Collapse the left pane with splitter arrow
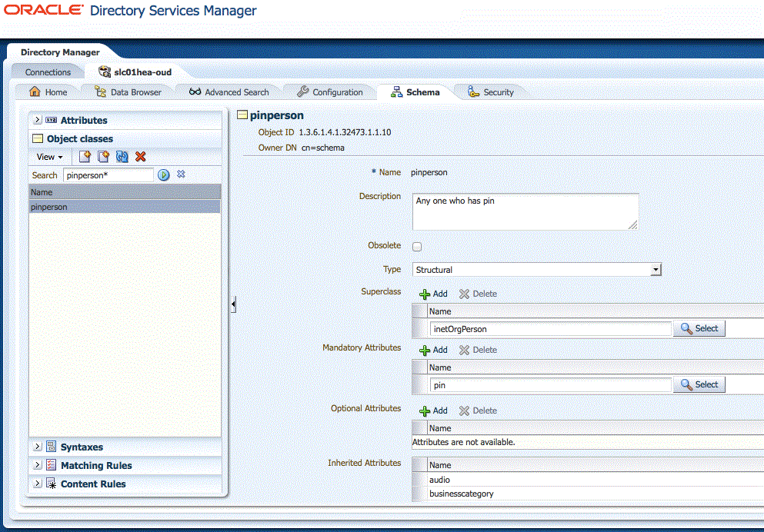Image resolution: width=764 pixels, height=532 pixels. tap(233, 304)
